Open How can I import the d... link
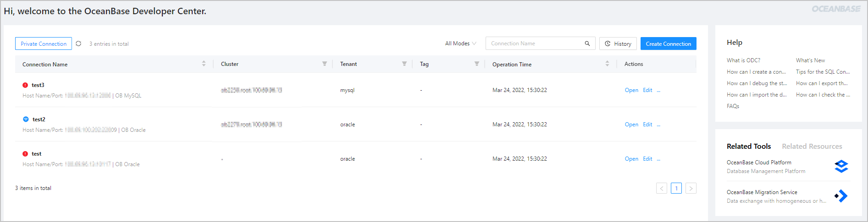 pyautogui.click(x=757, y=95)
